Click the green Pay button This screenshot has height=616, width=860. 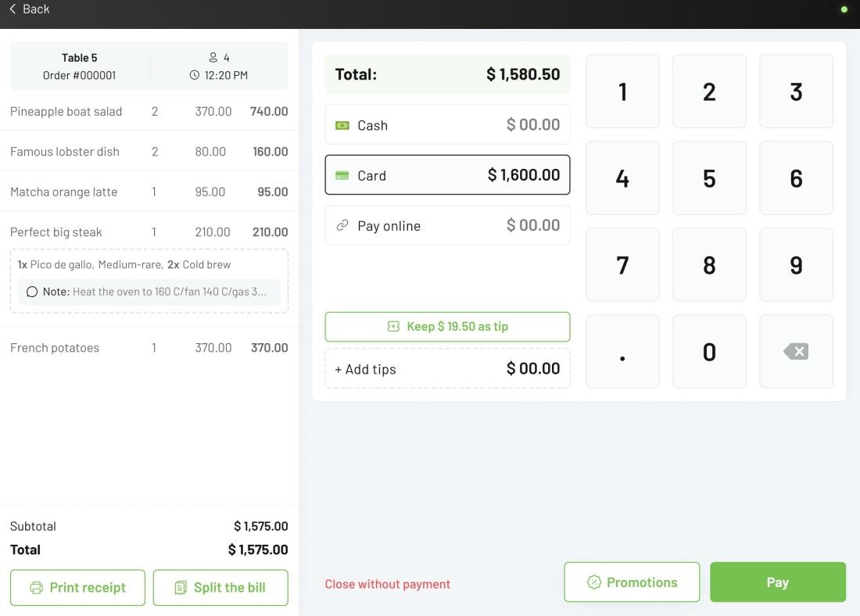(778, 582)
